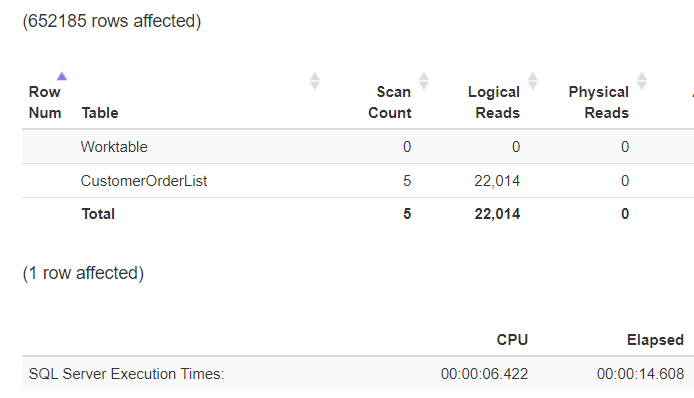Click the Logical Reads header text
This screenshot has width=694, height=398.
point(494,102)
